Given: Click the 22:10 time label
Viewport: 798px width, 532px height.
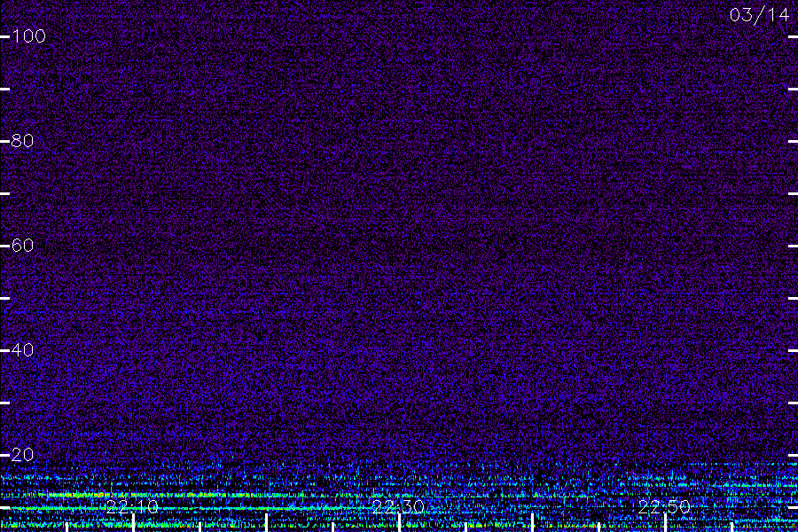Looking at the screenshot, I should click(132, 506).
